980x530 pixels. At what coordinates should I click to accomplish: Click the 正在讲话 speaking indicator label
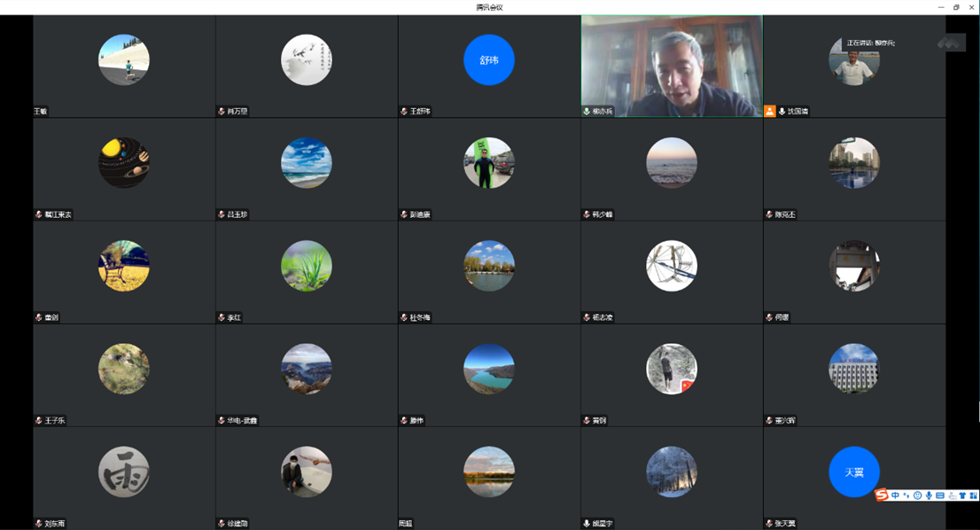point(870,43)
